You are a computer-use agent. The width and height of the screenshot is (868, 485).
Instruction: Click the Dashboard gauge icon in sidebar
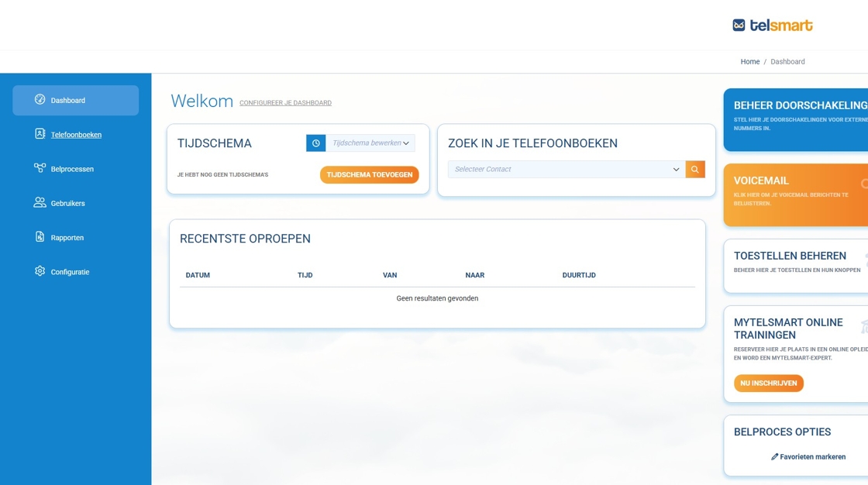[x=40, y=100]
